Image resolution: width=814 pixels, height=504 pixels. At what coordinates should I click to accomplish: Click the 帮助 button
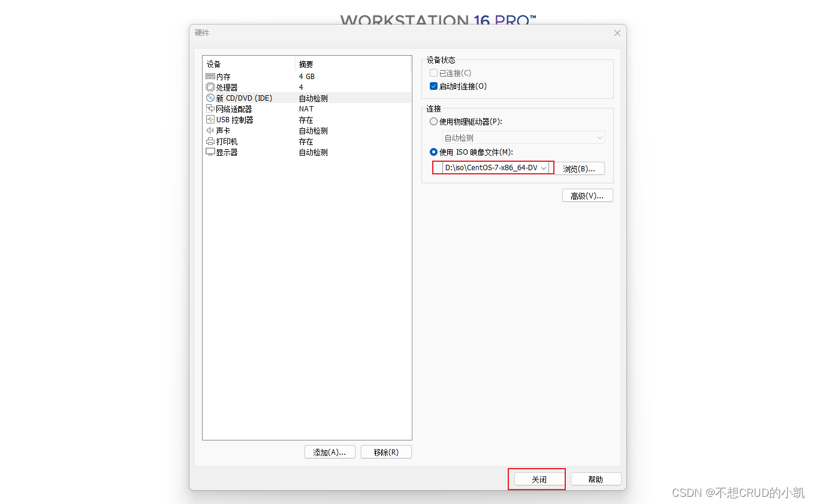(x=596, y=479)
